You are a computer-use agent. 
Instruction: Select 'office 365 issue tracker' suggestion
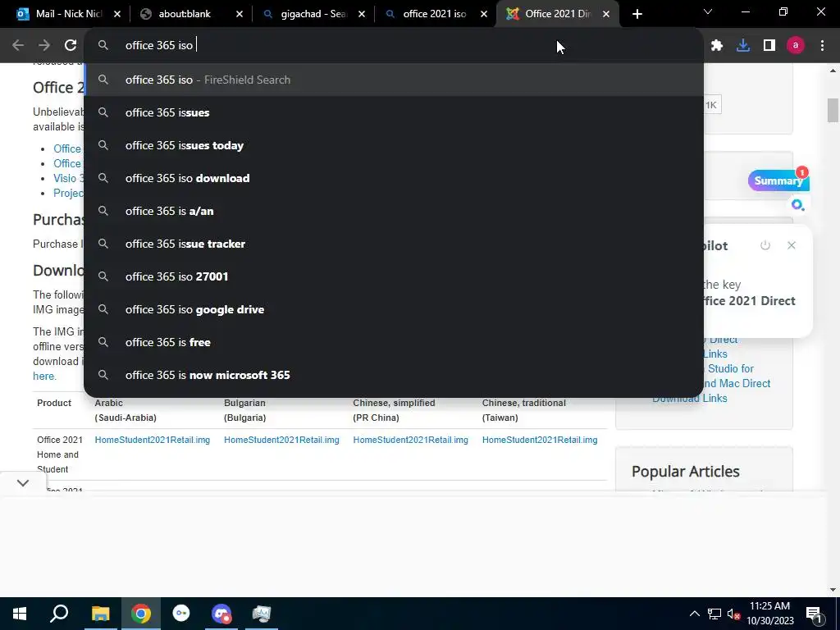pos(394,244)
